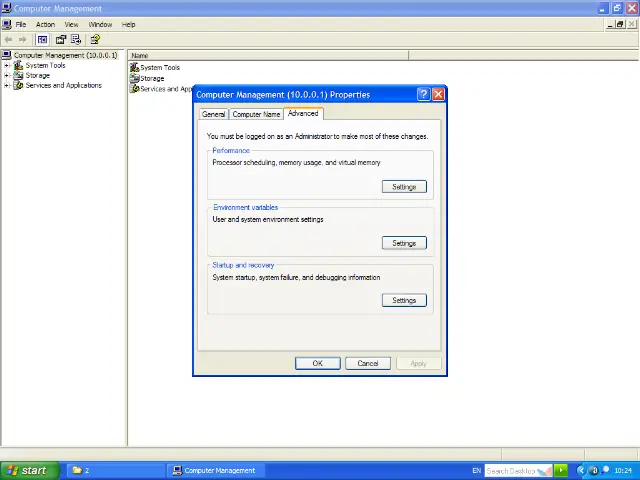Restore the inner MMC child window
Screen dimensions: 640x480
(x=620, y=24)
